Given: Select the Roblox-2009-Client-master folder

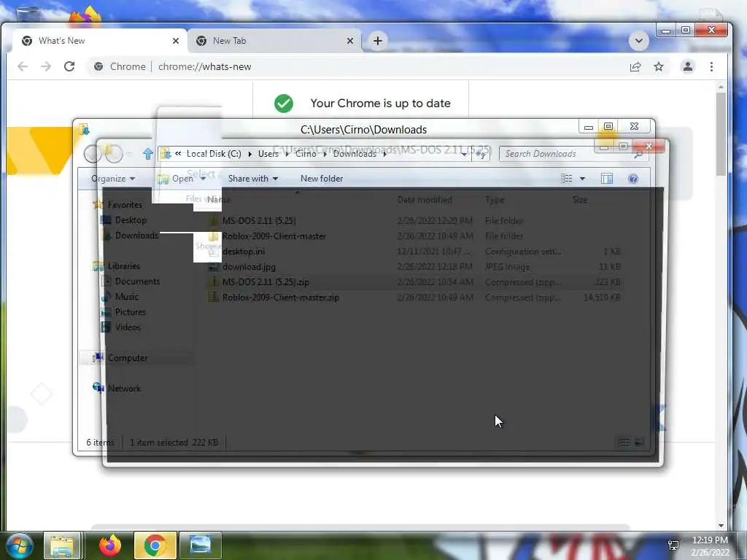Looking at the screenshot, I should tap(274, 236).
